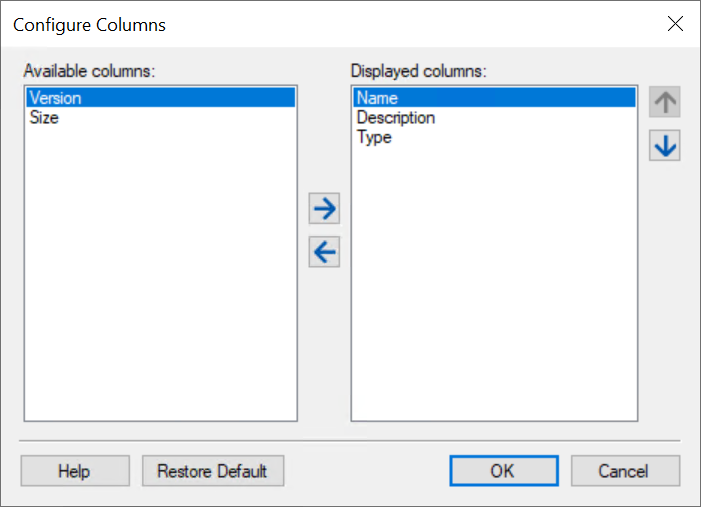Click the left arrow to remove column

(325, 253)
